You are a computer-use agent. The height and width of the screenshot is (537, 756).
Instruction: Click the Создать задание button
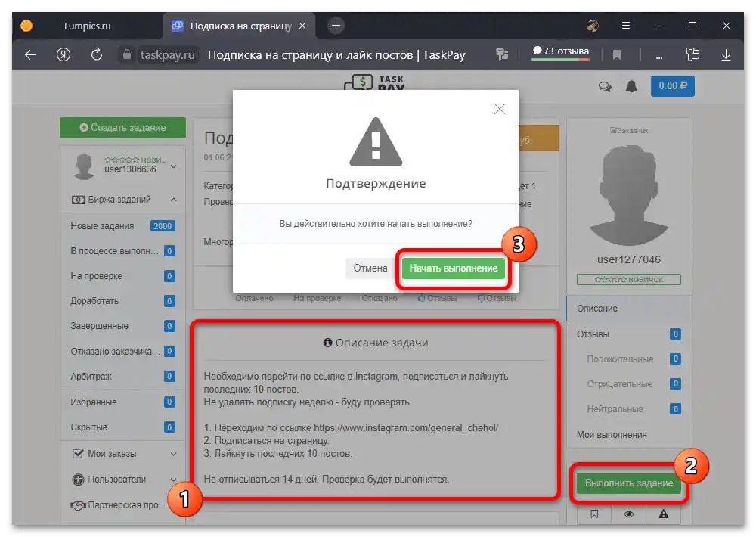tap(122, 127)
